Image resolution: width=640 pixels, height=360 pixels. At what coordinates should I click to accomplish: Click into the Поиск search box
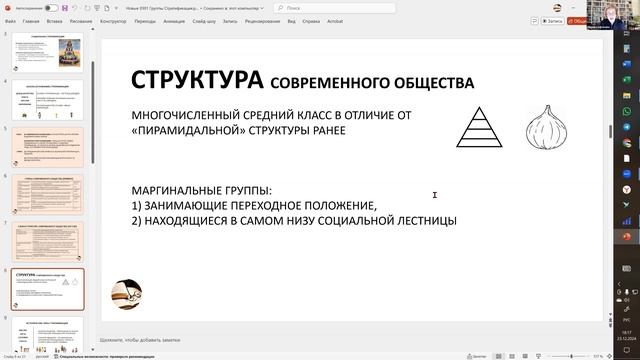pyautogui.click(x=334, y=8)
